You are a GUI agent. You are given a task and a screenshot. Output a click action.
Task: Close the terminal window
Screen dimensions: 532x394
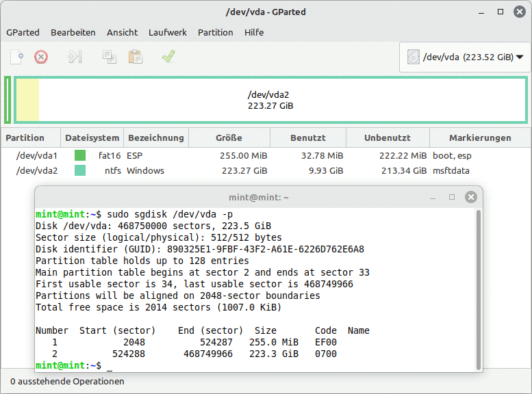point(471,197)
